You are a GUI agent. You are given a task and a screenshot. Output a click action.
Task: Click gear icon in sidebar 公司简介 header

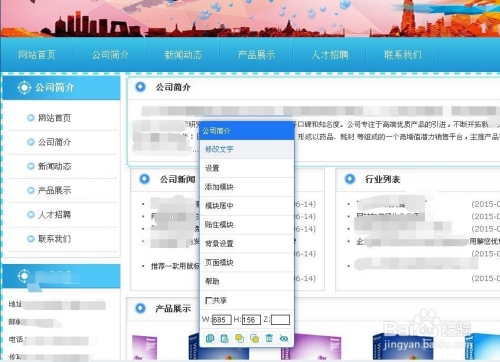point(24,88)
